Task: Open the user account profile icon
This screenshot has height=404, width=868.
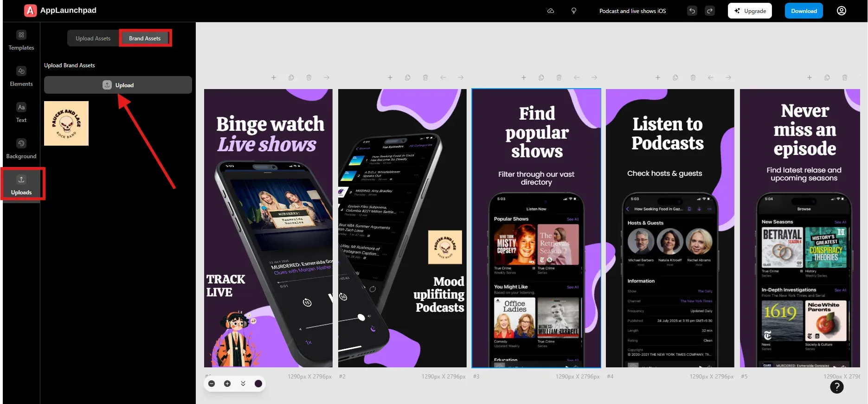Action: (x=841, y=11)
